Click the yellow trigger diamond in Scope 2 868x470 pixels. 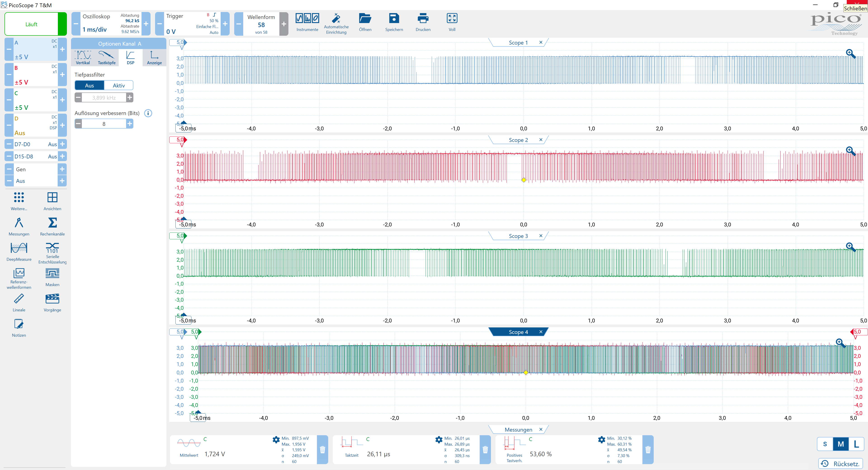pyautogui.click(x=524, y=180)
